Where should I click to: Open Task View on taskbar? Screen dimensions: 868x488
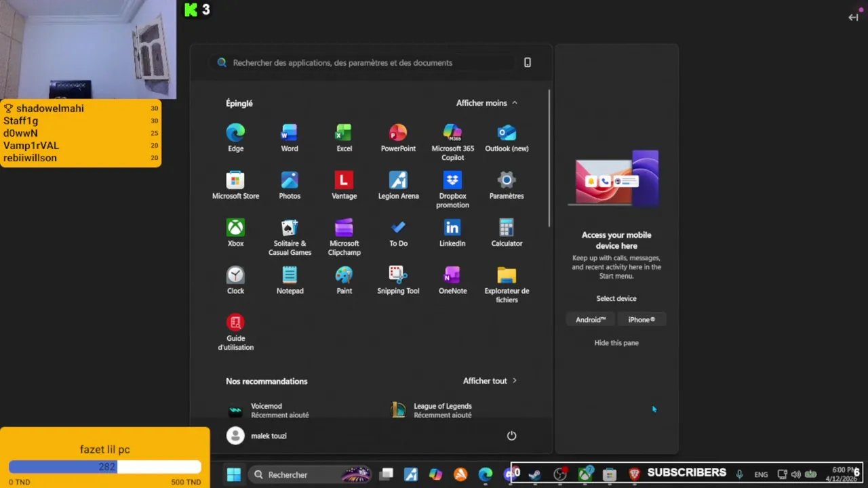tap(386, 474)
